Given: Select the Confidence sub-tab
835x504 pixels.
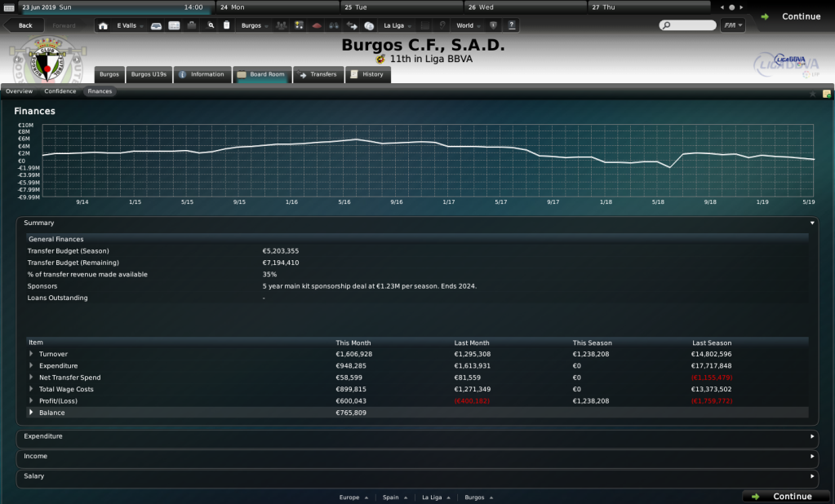Looking at the screenshot, I should pos(60,91).
